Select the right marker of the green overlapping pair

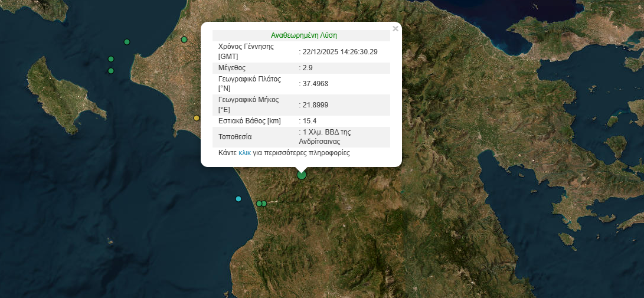click(264, 204)
